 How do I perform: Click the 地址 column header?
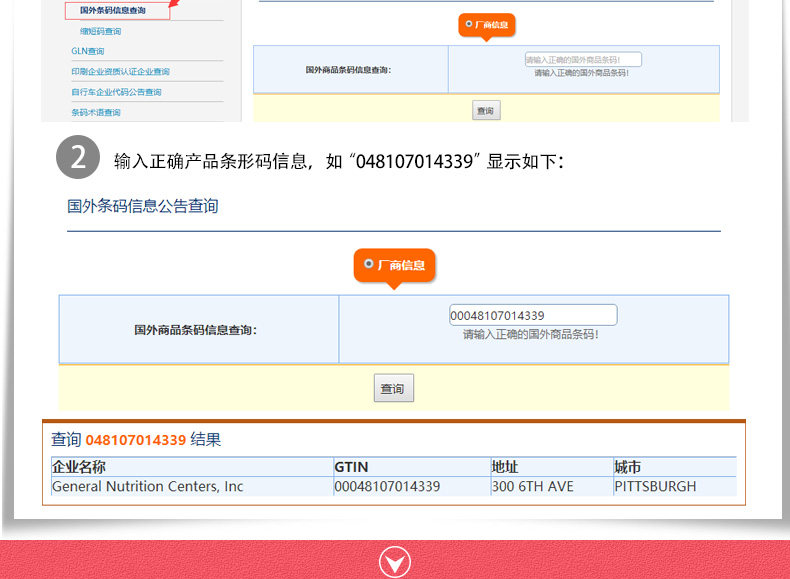click(505, 467)
